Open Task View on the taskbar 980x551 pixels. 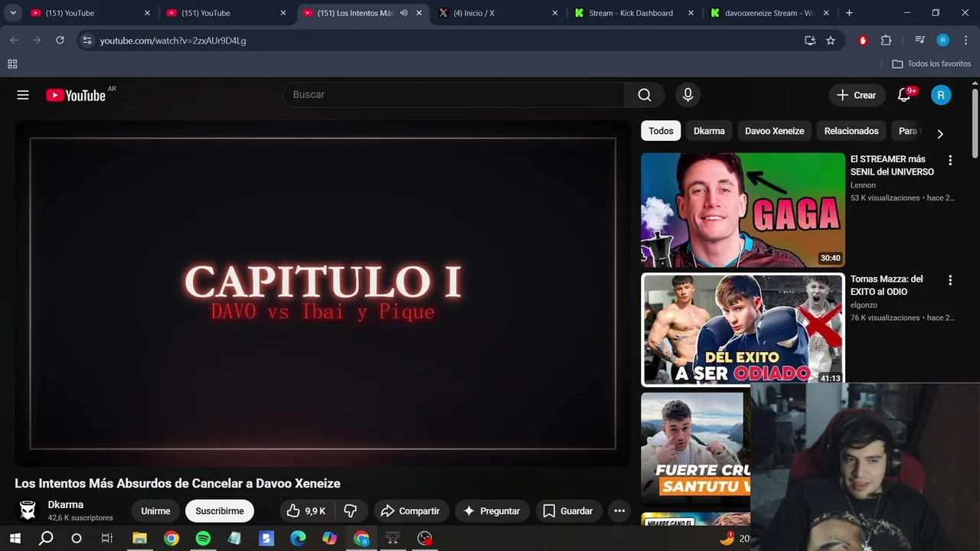(107, 538)
